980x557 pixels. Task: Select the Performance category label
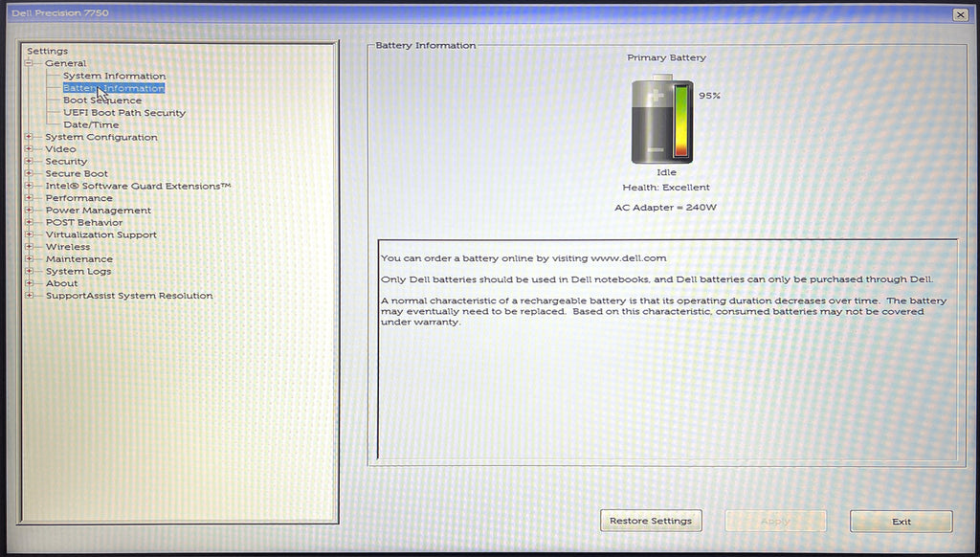(x=79, y=197)
